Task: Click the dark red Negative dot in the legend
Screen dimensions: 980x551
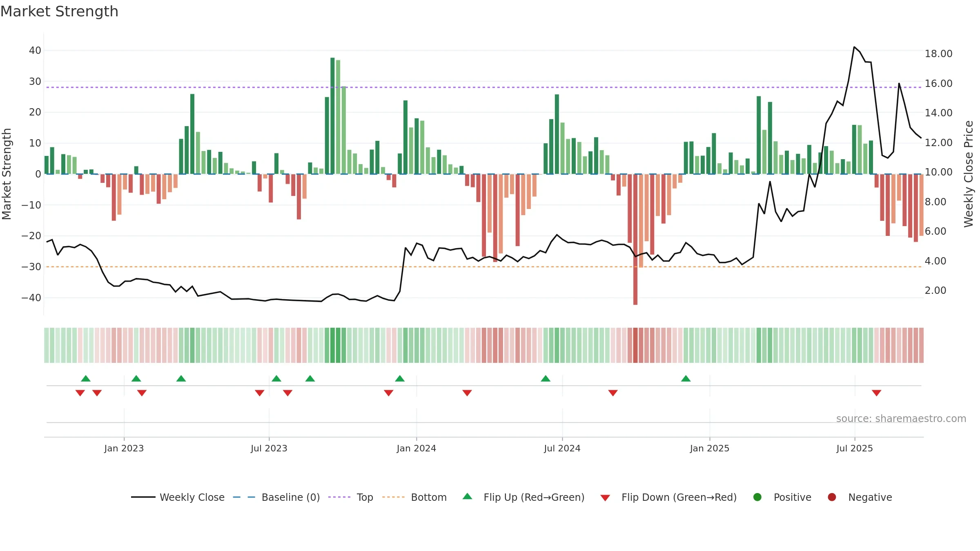Action: pyautogui.click(x=832, y=497)
